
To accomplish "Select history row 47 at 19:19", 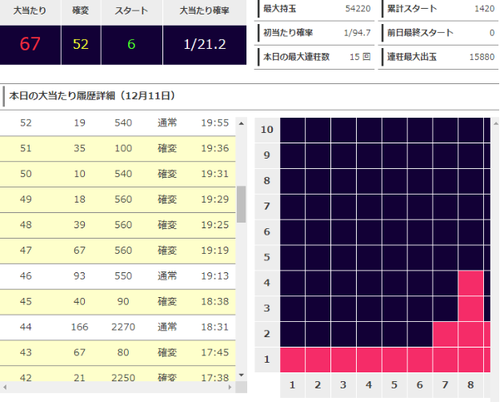I will pyautogui.click(x=118, y=251).
